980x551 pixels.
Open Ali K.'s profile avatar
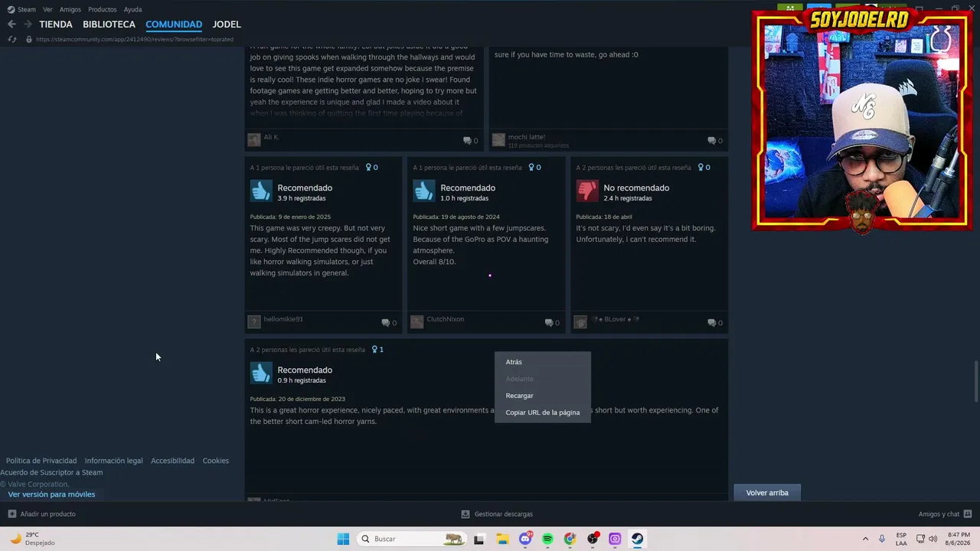click(254, 140)
